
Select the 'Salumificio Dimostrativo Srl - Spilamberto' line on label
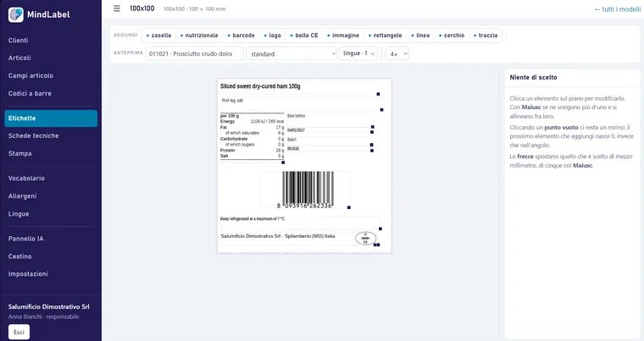278,236
